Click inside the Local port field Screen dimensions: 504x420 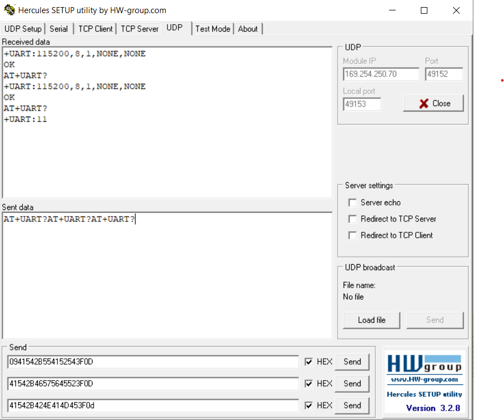coord(361,104)
